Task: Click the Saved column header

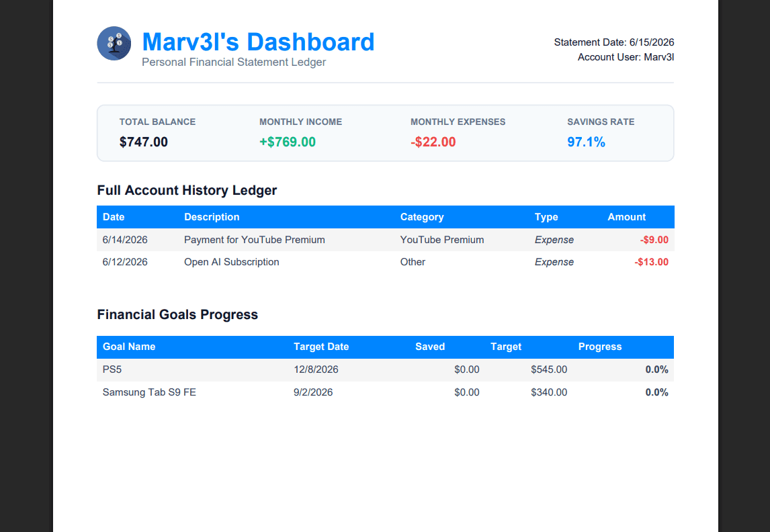Action: coord(430,347)
